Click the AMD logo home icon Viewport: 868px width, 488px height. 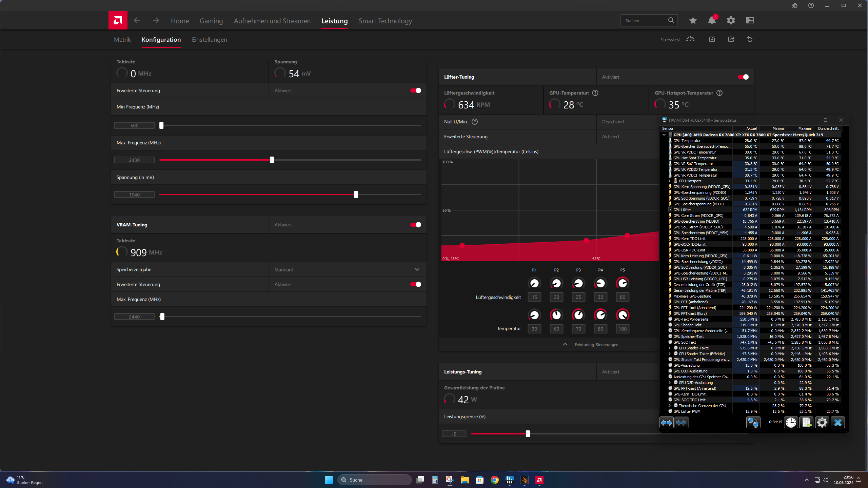pos(118,20)
